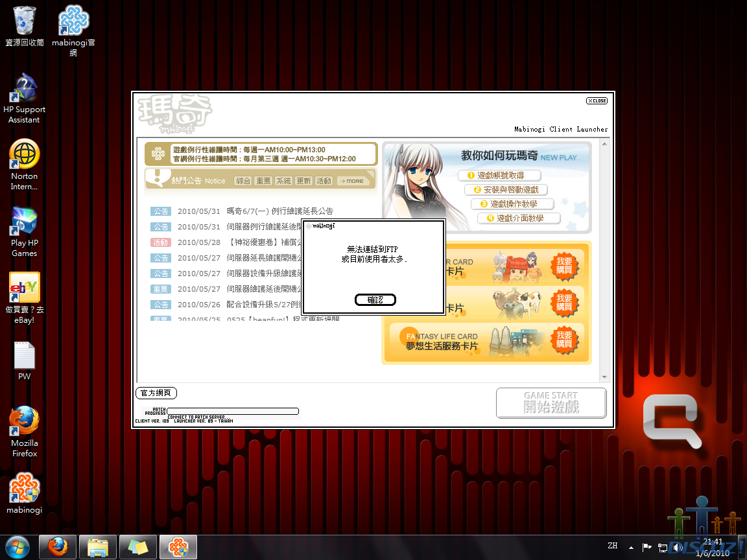Select the 重要 notice tab
Image resolution: width=747 pixels, height=560 pixels.
tap(263, 181)
